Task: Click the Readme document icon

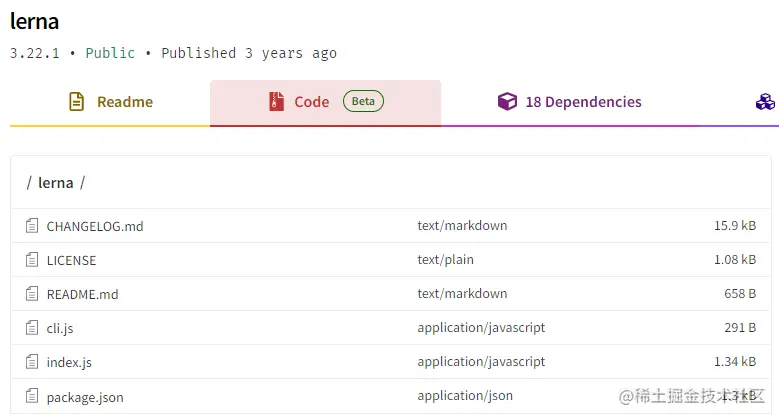Action: [x=77, y=102]
